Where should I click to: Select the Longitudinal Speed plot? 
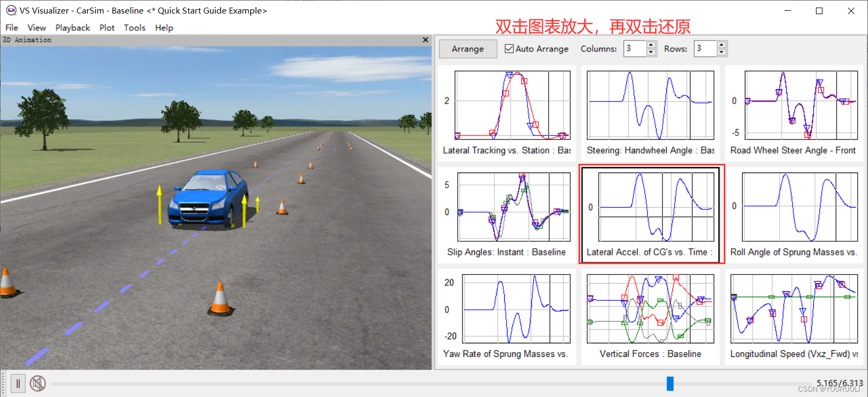point(794,317)
